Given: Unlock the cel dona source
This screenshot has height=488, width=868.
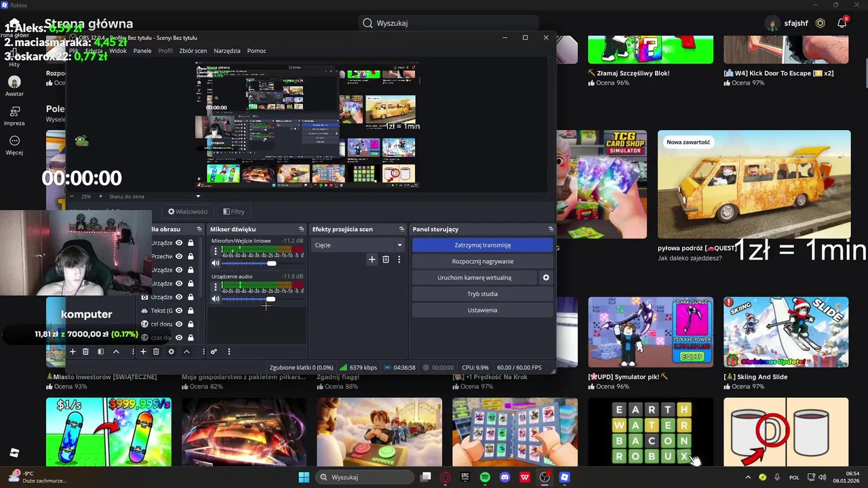Looking at the screenshot, I should coord(191,324).
